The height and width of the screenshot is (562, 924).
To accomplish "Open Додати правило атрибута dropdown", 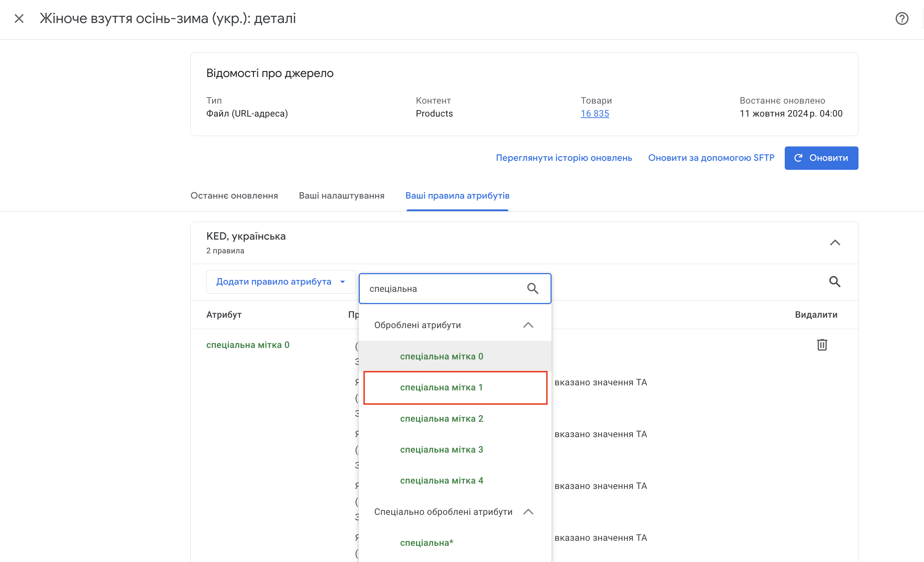I will [281, 282].
